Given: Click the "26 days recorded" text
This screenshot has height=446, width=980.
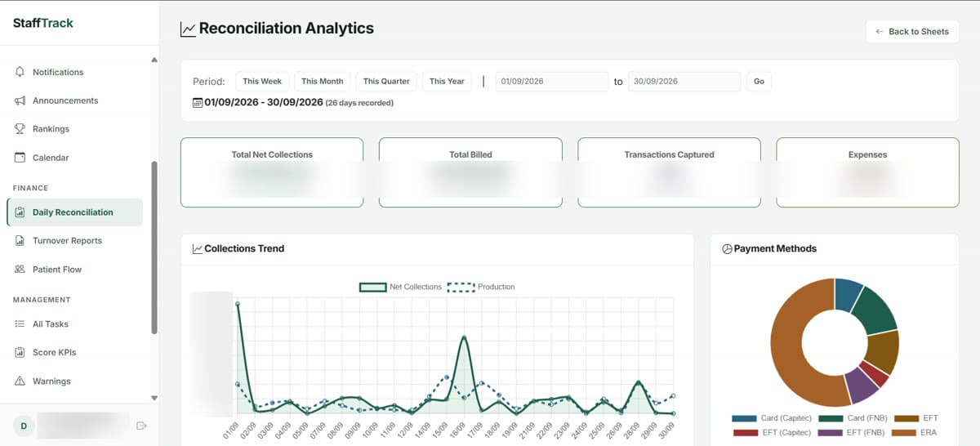Looking at the screenshot, I should click(x=359, y=103).
